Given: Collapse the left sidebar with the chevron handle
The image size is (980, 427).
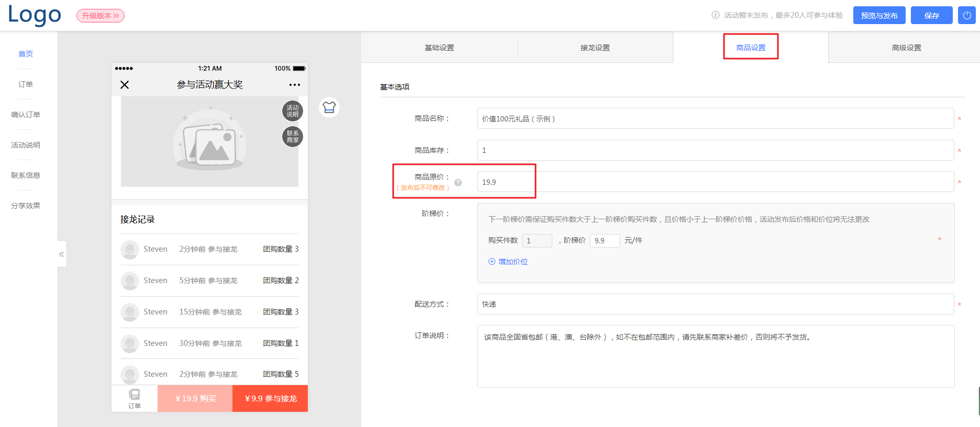Looking at the screenshot, I should [62, 254].
